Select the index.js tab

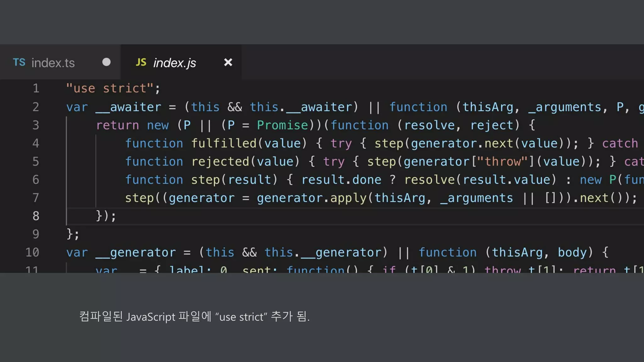pyautogui.click(x=181, y=62)
